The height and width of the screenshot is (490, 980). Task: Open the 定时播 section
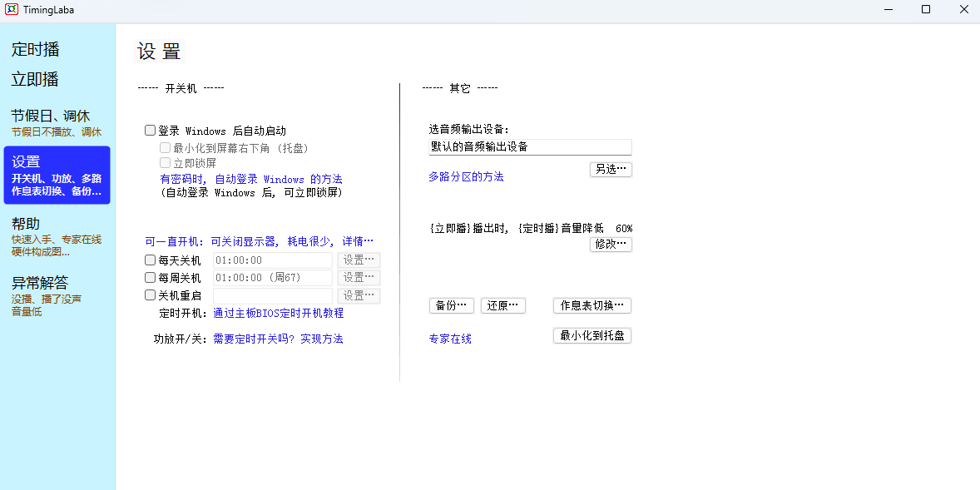pos(36,49)
